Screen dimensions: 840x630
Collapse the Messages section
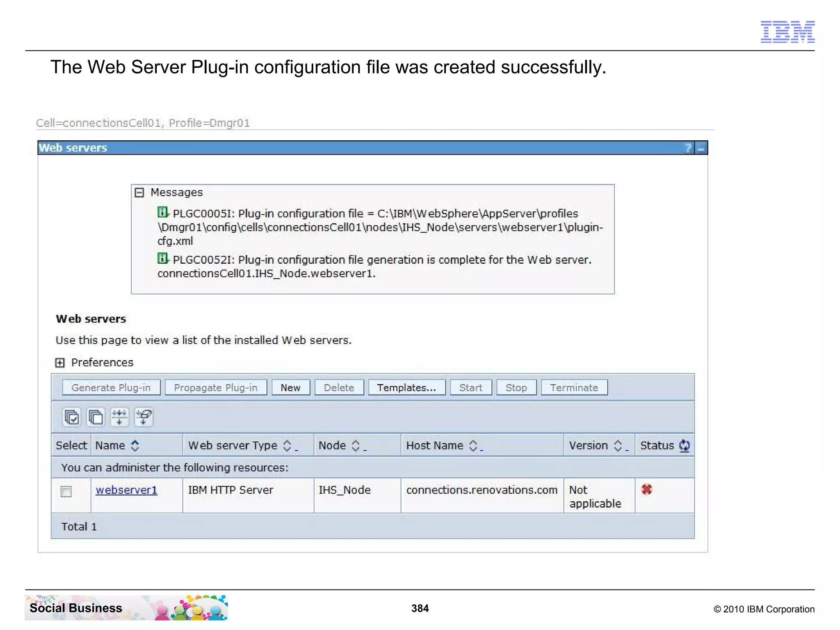click(x=139, y=192)
